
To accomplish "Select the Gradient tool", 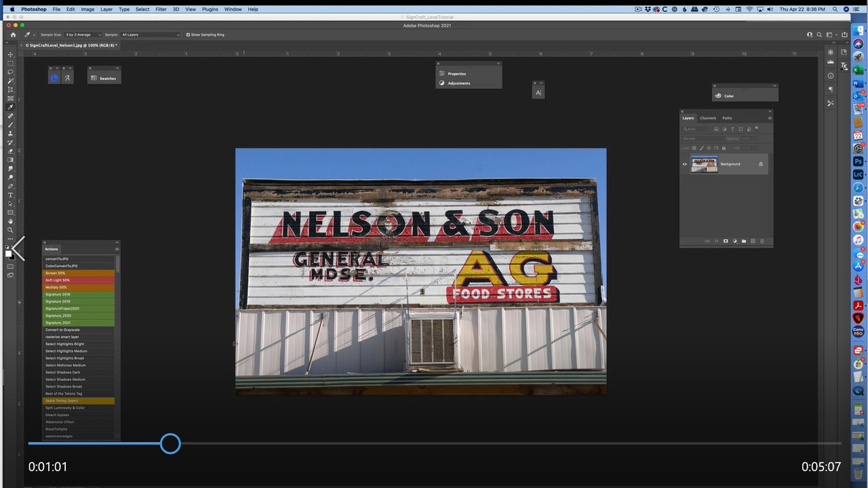I will point(9,160).
